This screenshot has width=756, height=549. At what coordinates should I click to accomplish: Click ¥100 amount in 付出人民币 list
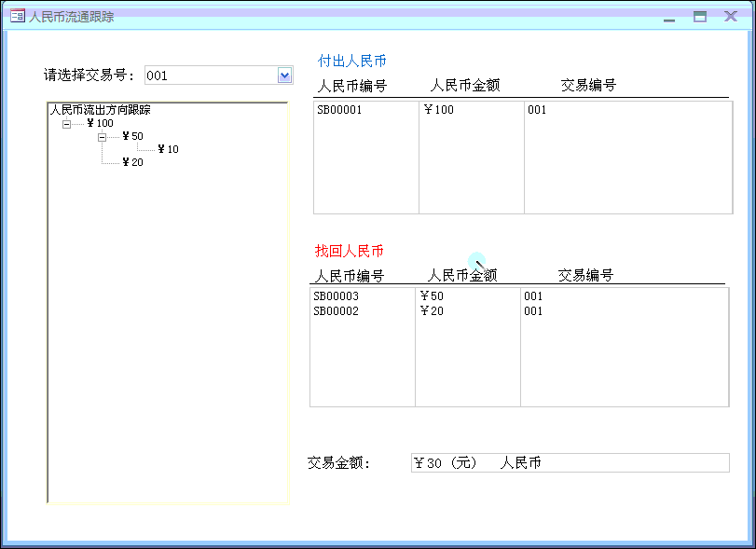coord(439,110)
